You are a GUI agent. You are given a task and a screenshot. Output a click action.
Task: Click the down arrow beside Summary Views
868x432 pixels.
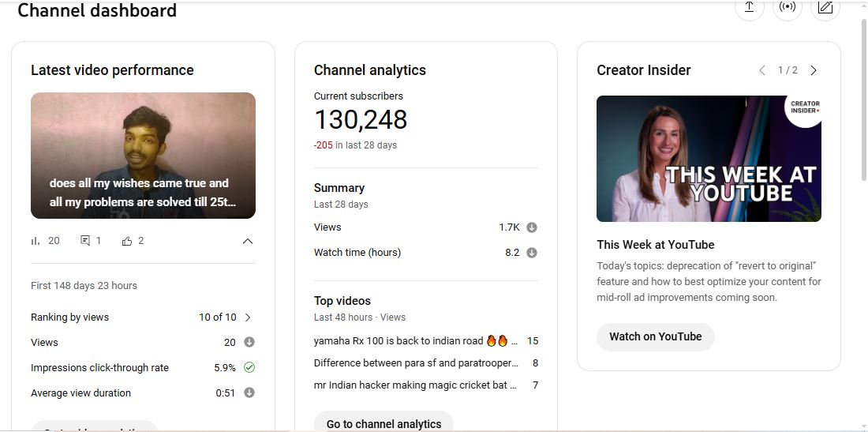pos(532,227)
